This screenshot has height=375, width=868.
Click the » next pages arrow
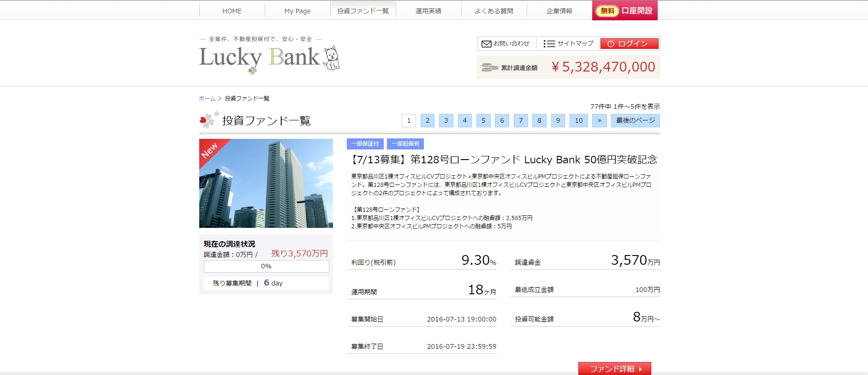click(600, 120)
